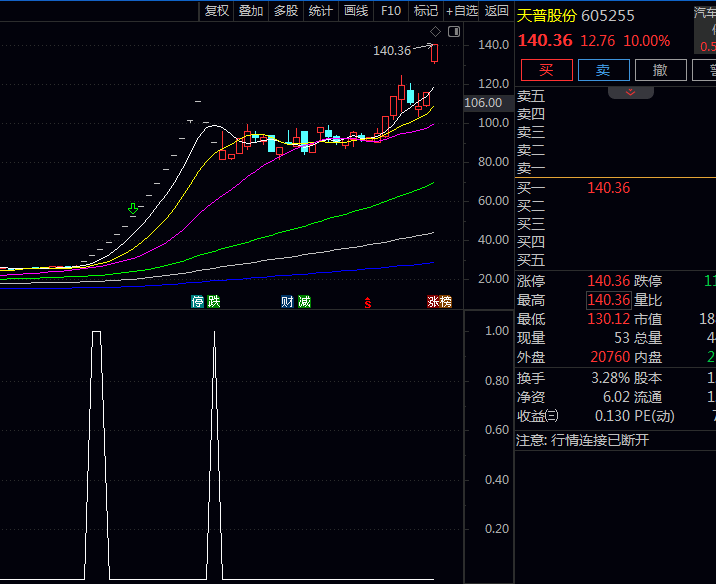Click the 财 event marker icon
Image resolution: width=716 pixels, height=584 pixels.
[x=287, y=301]
